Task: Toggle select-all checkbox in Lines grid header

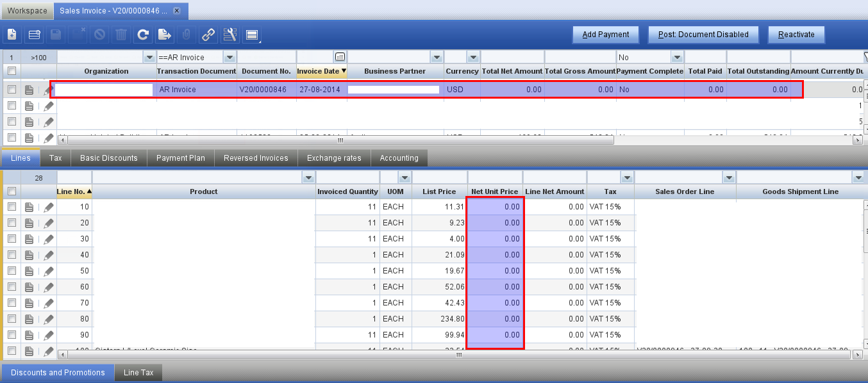Action: (12, 191)
